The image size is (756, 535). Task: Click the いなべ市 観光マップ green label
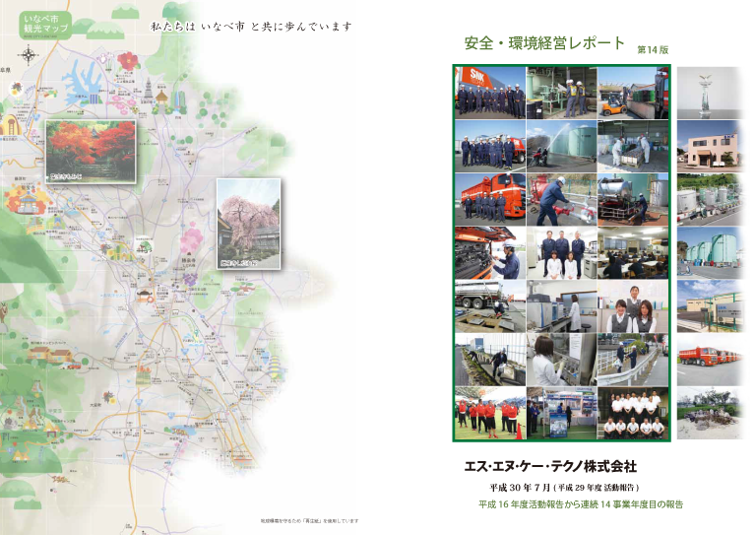click(x=45, y=25)
